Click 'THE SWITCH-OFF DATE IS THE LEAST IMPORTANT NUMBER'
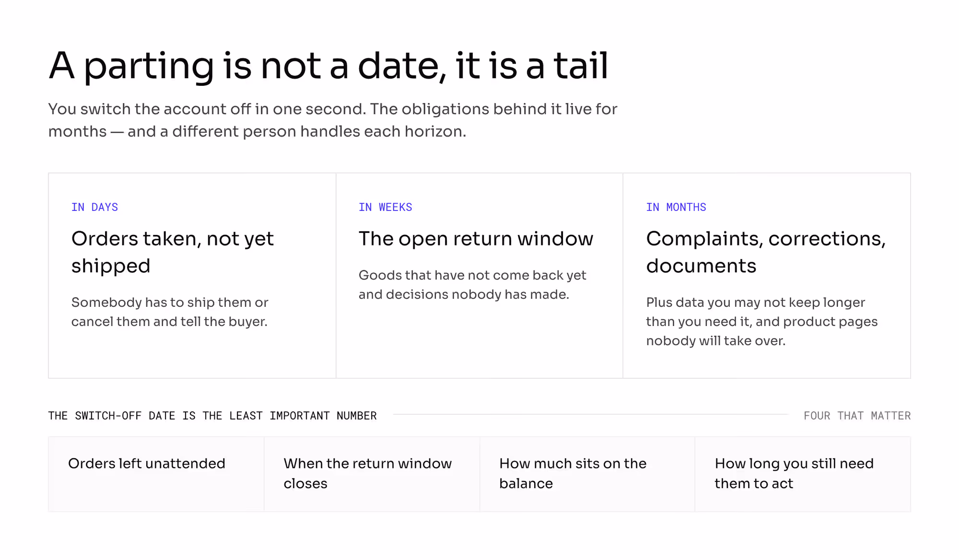This screenshot has height=560, width=959. point(212,416)
